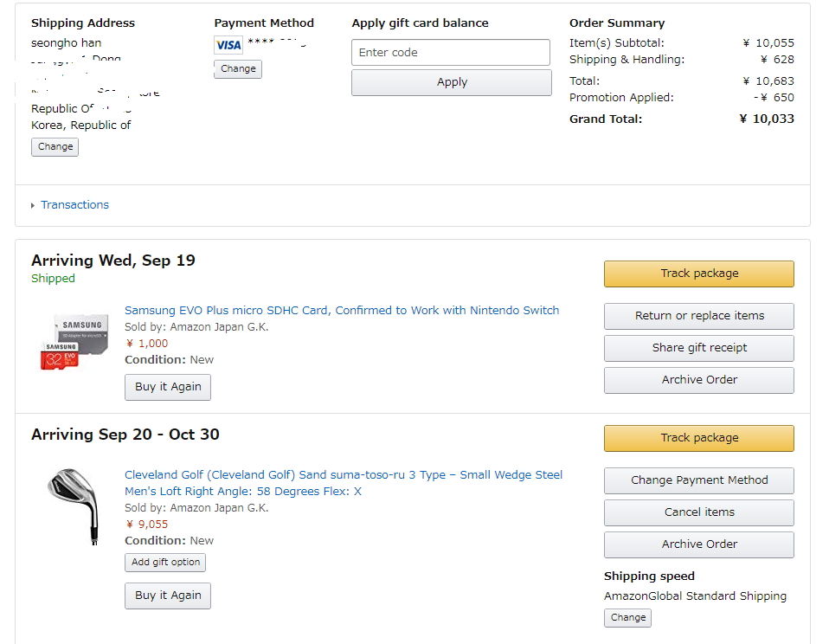The image size is (829, 644).
Task: Click the Cleveland Golf wedge product image
Action: [x=74, y=506]
